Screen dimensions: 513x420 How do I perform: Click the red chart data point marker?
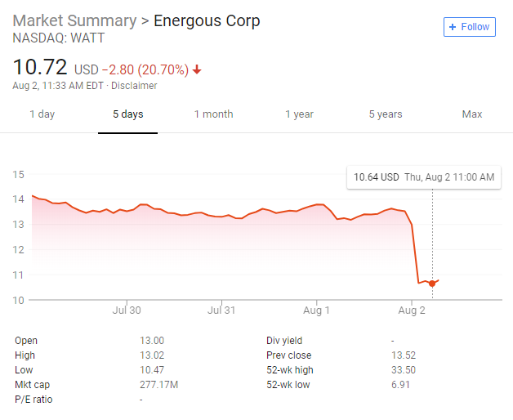[x=432, y=284]
